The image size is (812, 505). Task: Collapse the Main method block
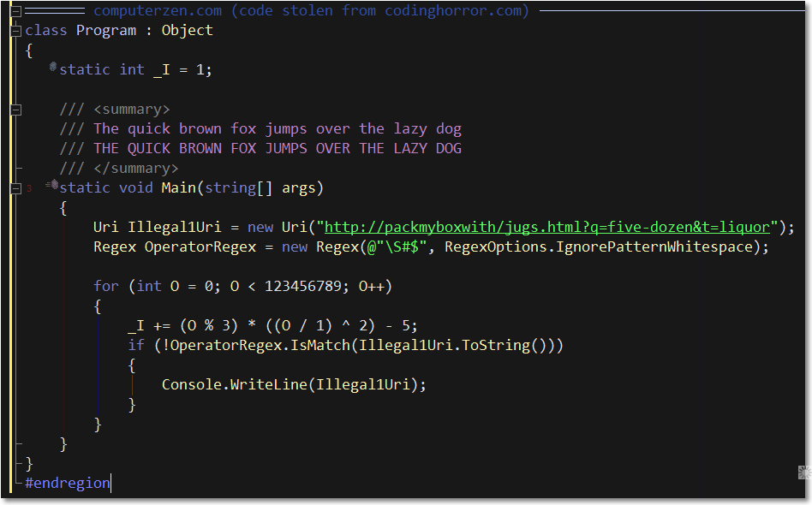[x=15, y=187]
